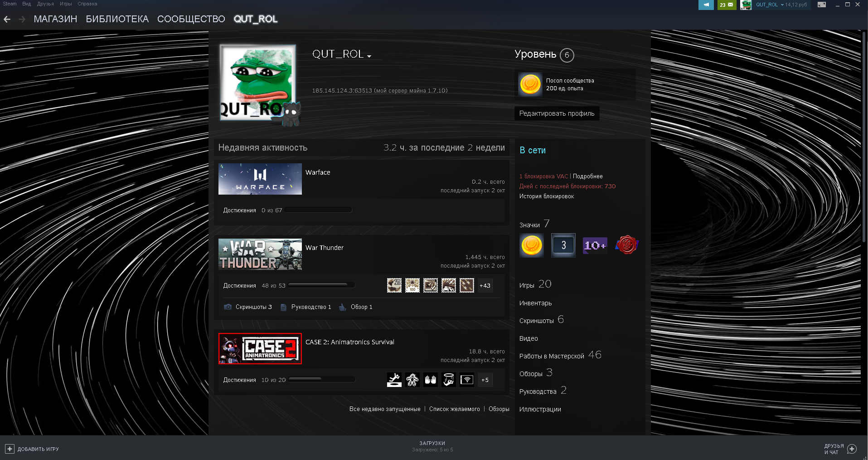The image size is (868, 460).
Task: Expand the QUT_ROL name history arrow
Action: [x=369, y=56]
